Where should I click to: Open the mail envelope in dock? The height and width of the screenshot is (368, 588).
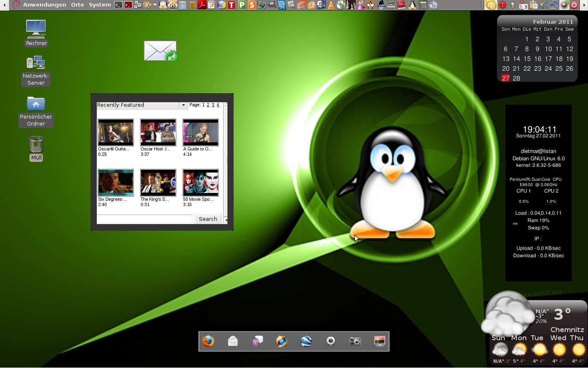[x=233, y=341]
